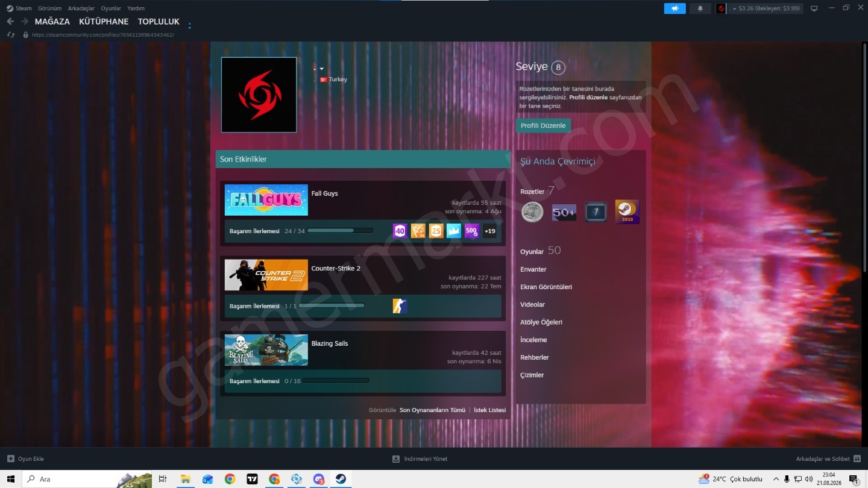Open the 7 years of service badge
The width and height of the screenshot is (868, 488).
coord(596,212)
